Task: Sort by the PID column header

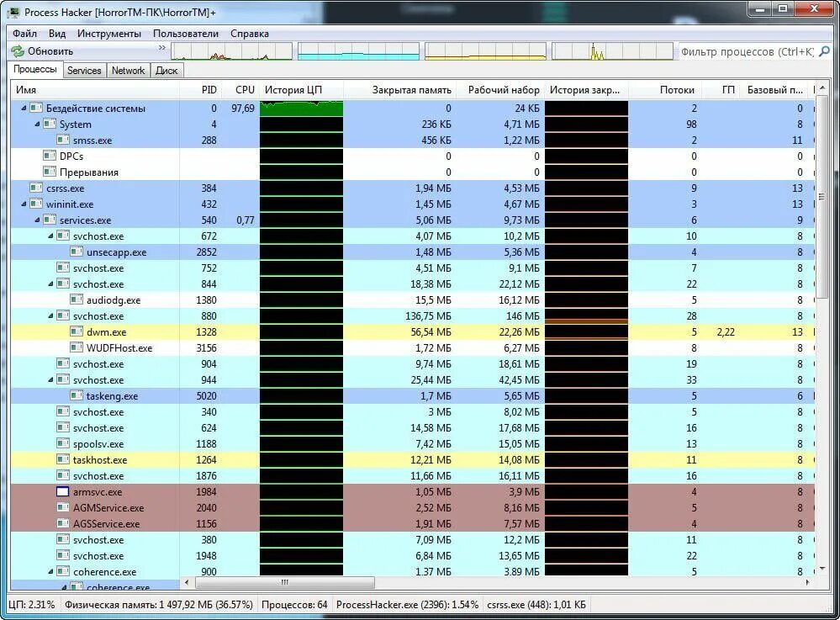Action: (x=199, y=90)
